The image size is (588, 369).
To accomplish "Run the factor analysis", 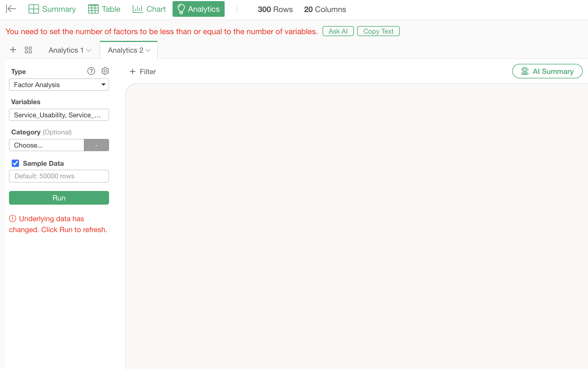I will click(x=59, y=198).
